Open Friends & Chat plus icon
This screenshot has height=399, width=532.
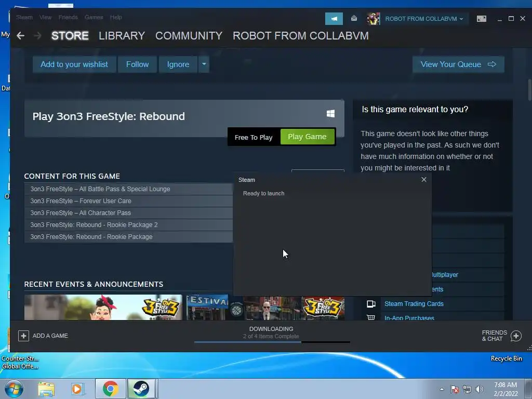(516, 336)
